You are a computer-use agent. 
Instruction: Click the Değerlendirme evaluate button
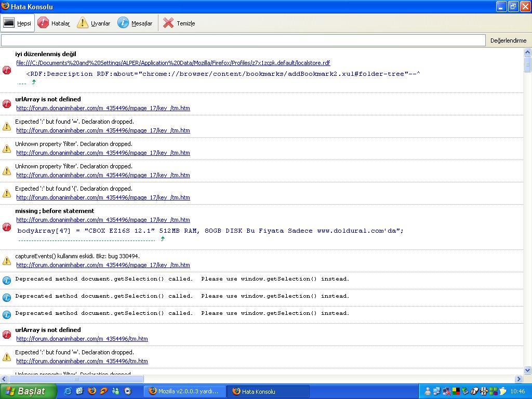[508, 41]
